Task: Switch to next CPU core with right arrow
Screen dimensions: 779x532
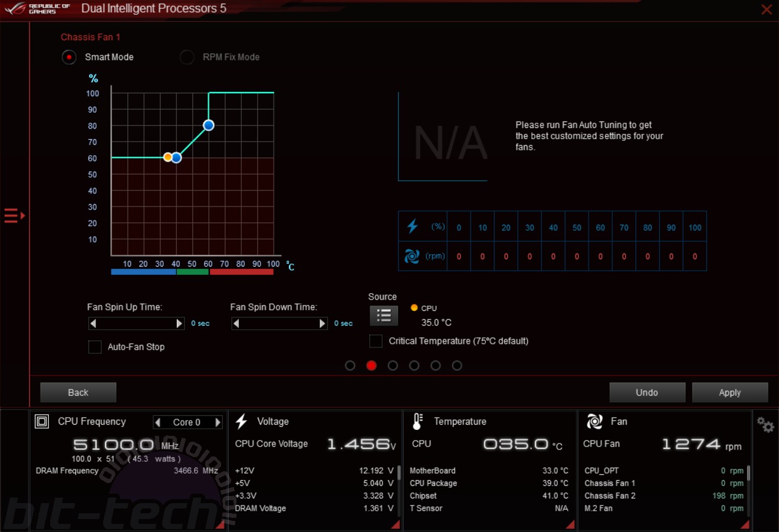Action: pyautogui.click(x=218, y=422)
